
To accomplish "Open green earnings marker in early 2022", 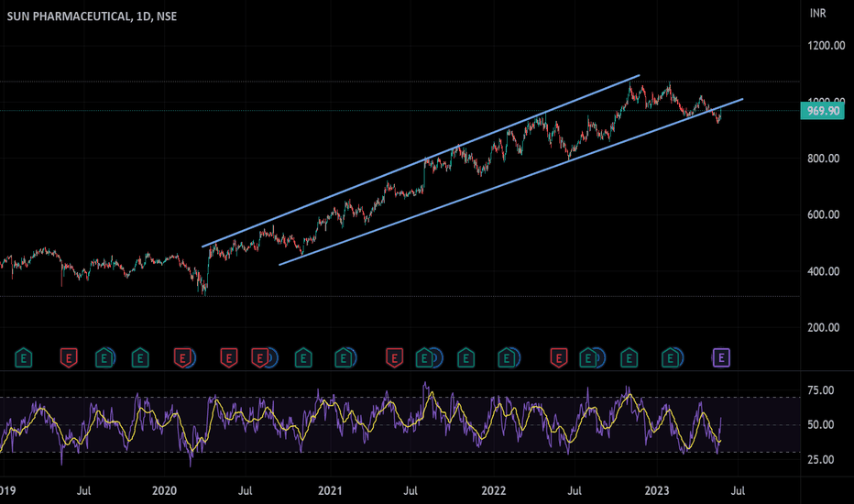I will coord(507,358).
